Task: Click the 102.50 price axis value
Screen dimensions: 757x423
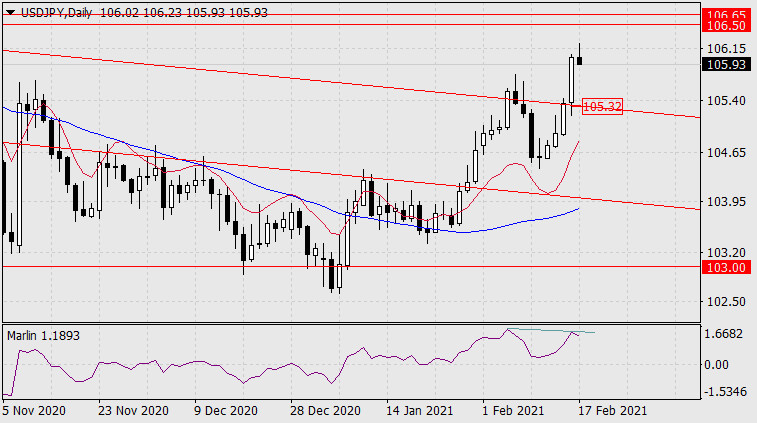Action: tap(727, 301)
